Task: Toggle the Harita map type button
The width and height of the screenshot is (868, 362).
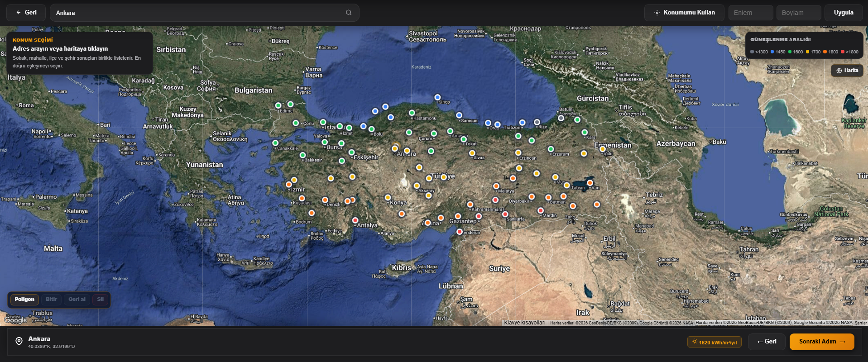Action: 847,71
